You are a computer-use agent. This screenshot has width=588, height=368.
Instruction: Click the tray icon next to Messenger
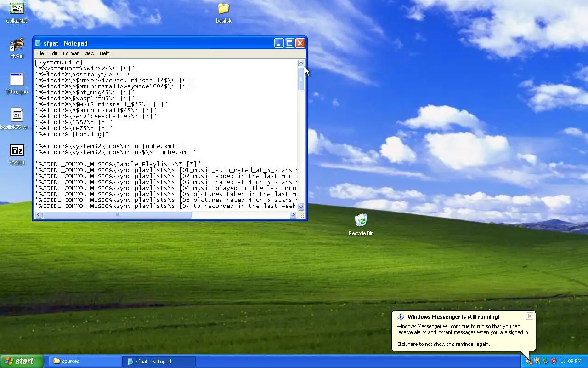coord(537,362)
